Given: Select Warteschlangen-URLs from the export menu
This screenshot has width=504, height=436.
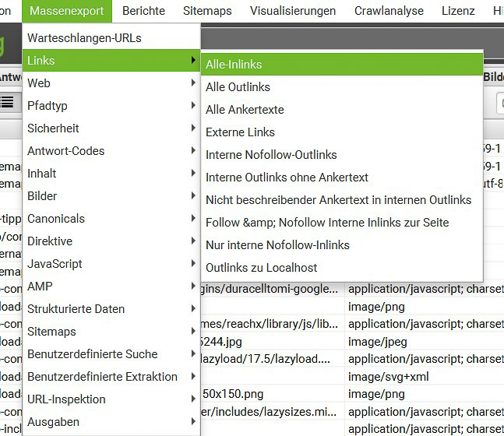Looking at the screenshot, I should pos(84,37).
